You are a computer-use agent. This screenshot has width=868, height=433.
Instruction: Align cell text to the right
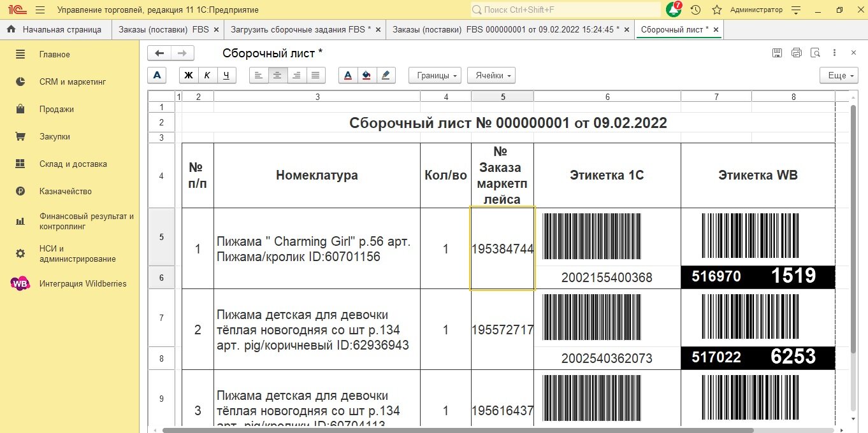[x=296, y=75]
